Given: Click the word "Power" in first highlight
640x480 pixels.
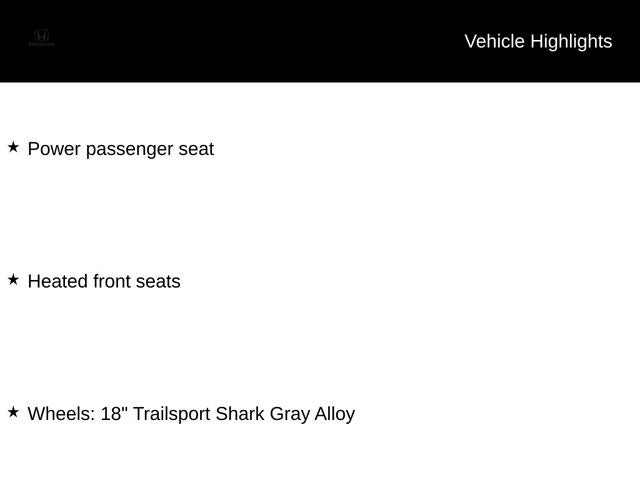Looking at the screenshot, I should tap(54, 149).
